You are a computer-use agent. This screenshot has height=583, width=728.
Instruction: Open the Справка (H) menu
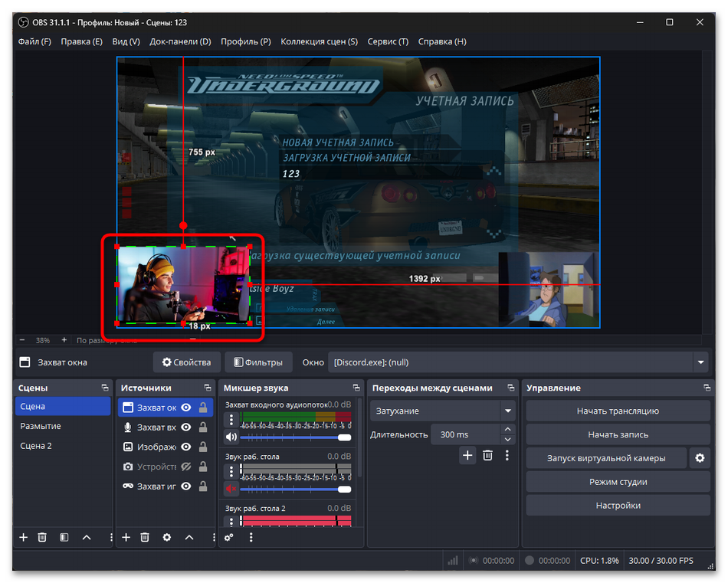(442, 41)
